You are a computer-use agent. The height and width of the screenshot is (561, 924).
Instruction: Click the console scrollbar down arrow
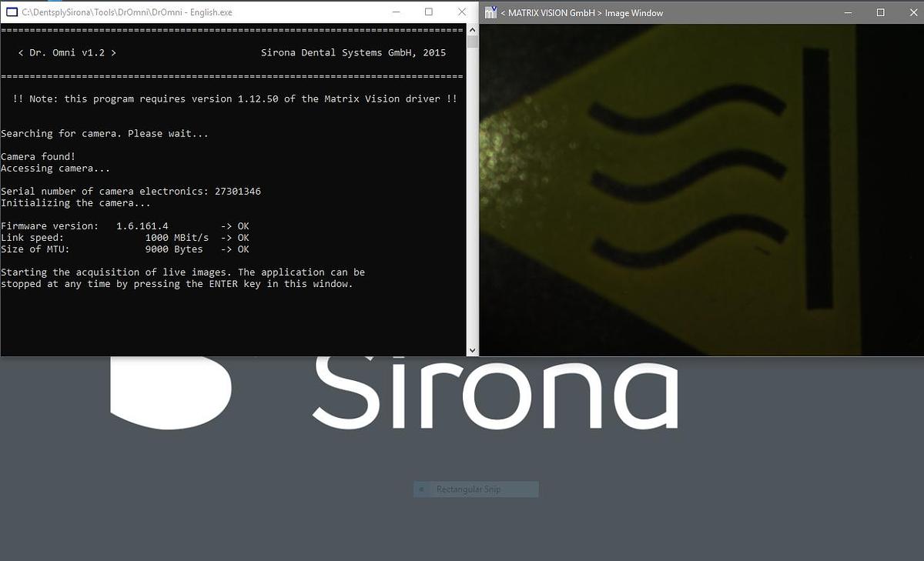pos(473,350)
